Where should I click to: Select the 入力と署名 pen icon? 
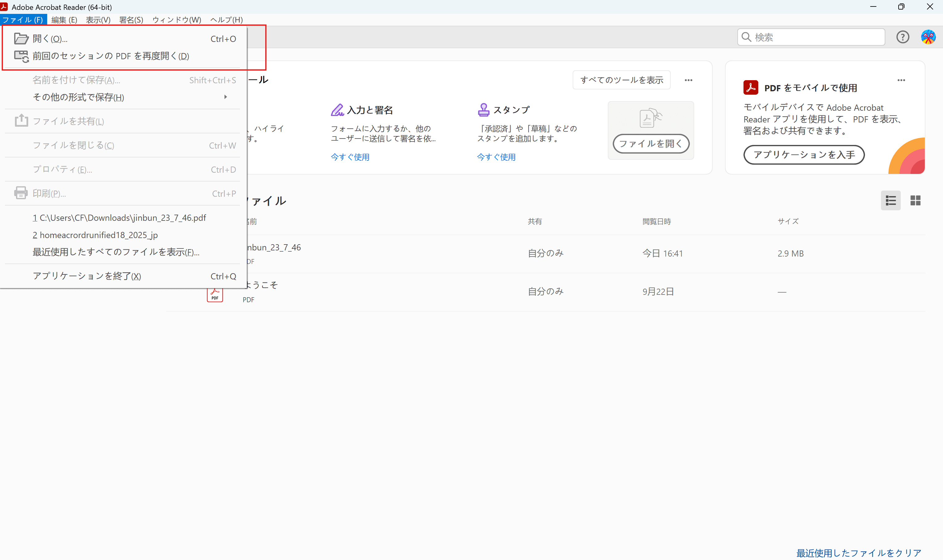point(337,109)
